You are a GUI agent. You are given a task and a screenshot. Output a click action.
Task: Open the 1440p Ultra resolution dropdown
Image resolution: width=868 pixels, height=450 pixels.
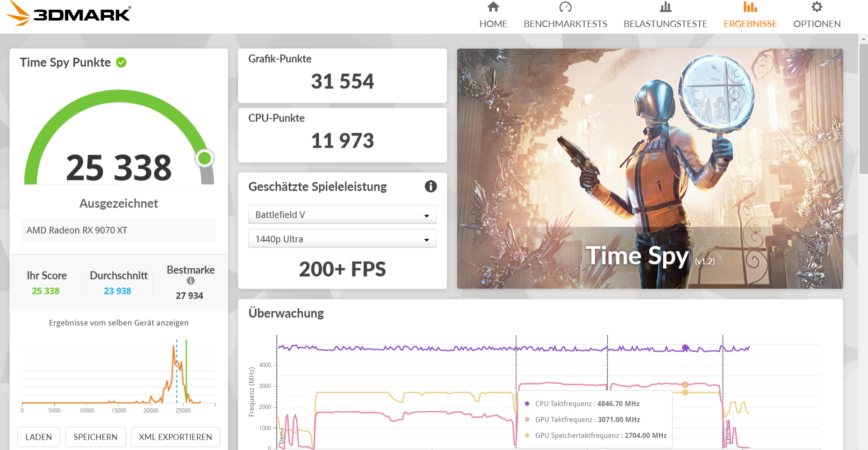(x=342, y=239)
